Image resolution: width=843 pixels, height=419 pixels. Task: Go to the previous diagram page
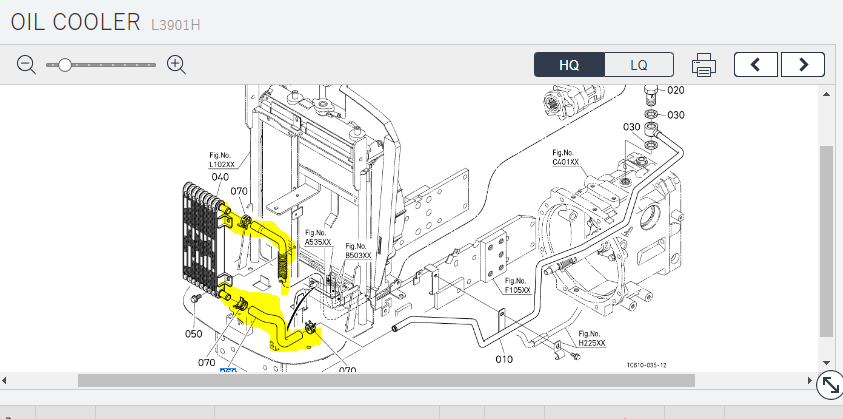pyautogui.click(x=756, y=65)
